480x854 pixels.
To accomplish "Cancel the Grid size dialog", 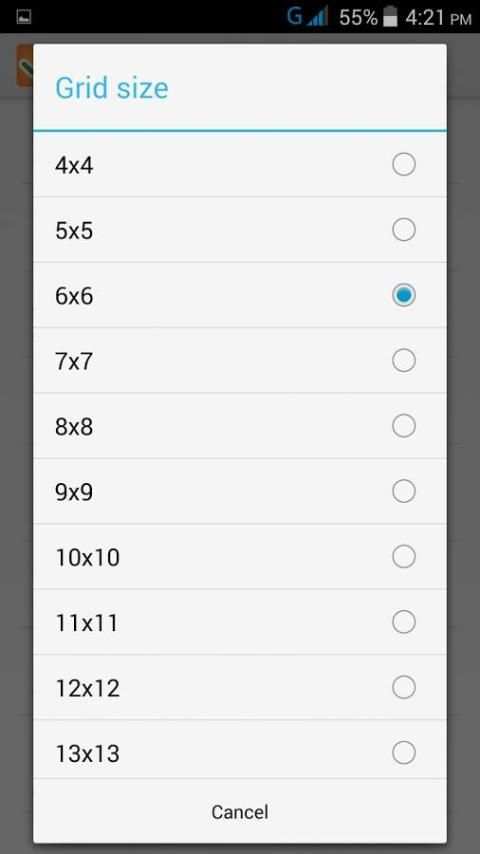I will pyautogui.click(x=240, y=812).
